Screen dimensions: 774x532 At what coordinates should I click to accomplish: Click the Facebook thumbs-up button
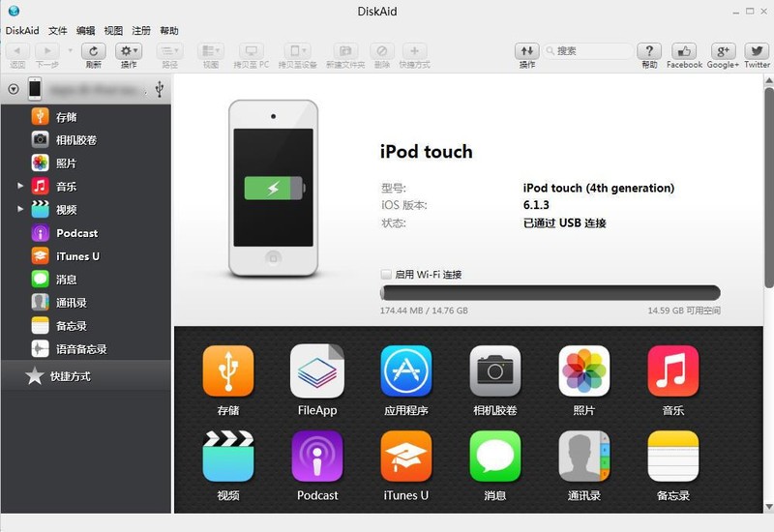[x=684, y=51]
